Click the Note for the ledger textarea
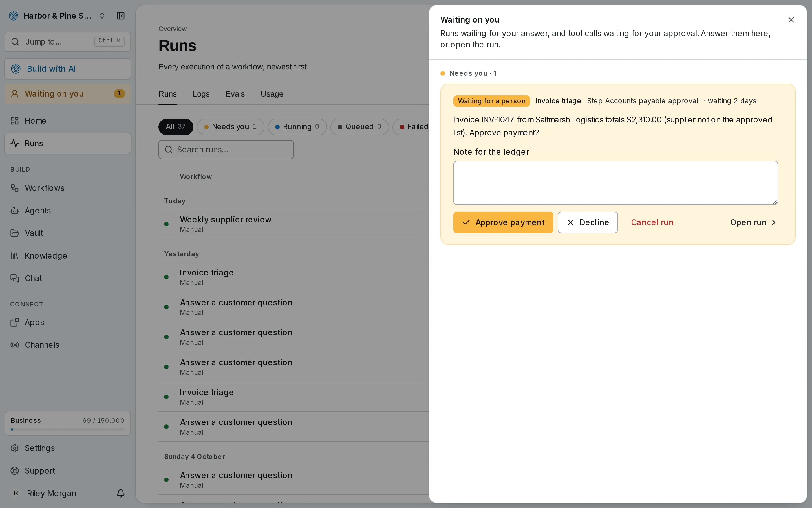This screenshot has width=812, height=508. pos(615,183)
